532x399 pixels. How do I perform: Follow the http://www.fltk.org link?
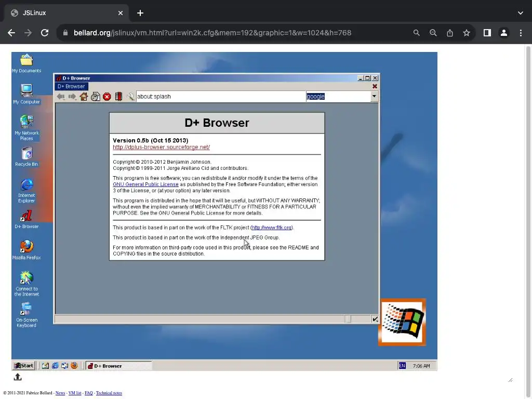click(271, 228)
